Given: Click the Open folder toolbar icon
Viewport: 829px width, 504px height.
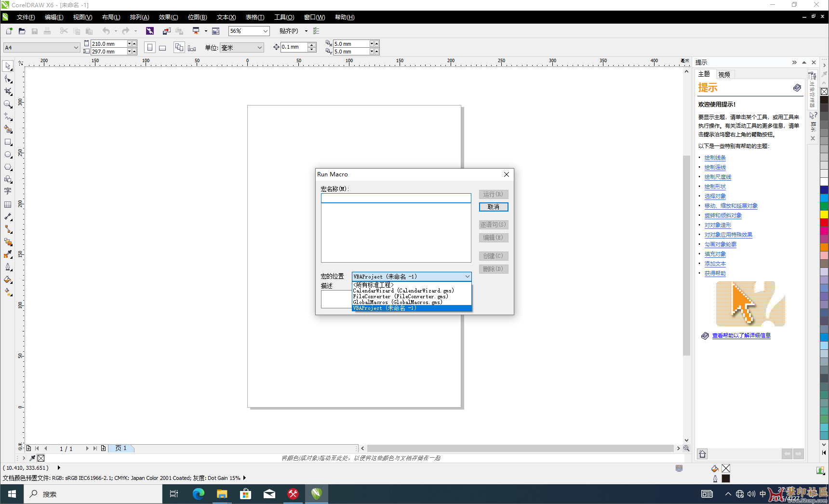Looking at the screenshot, I should [22, 31].
